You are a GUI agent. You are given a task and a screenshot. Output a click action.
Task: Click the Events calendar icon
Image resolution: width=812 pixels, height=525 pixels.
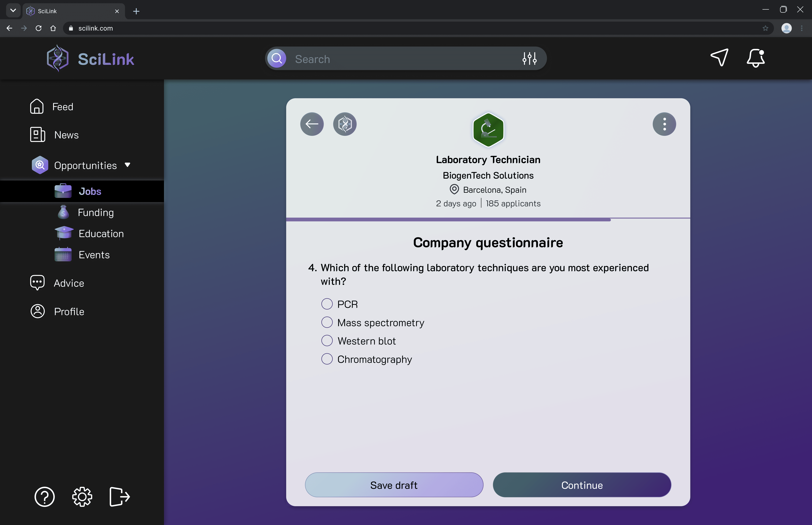pos(63,254)
